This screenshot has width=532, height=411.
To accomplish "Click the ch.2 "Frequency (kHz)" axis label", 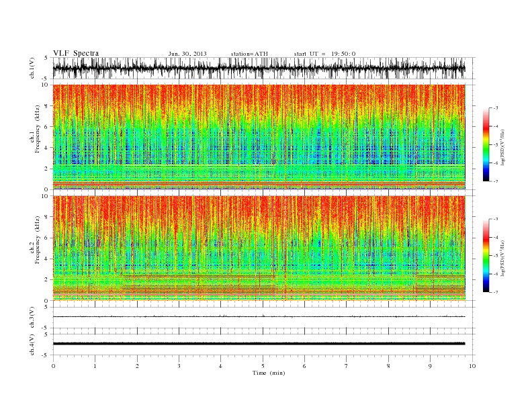I will [x=38, y=240].
